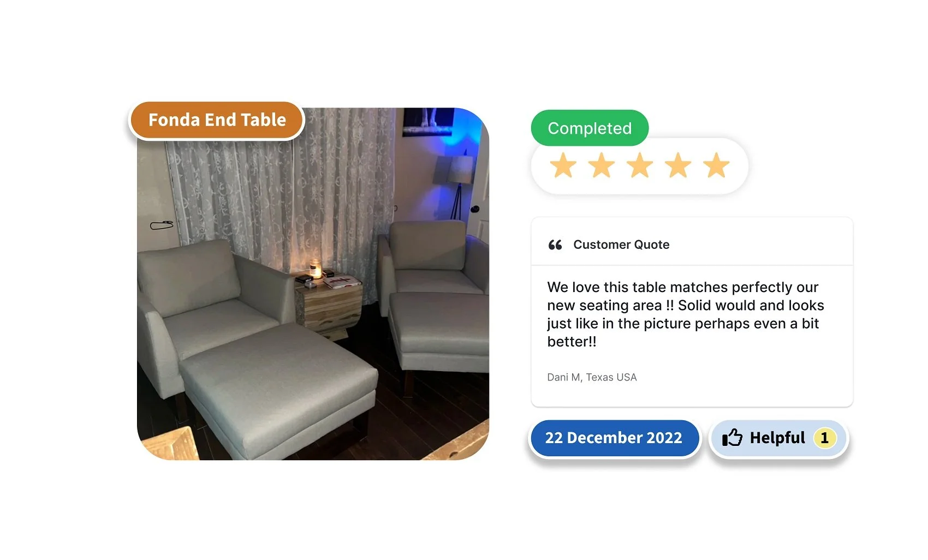Viewport: 928px width, 560px height.
Task: Select the fourth rating star
Action: [678, 165]
